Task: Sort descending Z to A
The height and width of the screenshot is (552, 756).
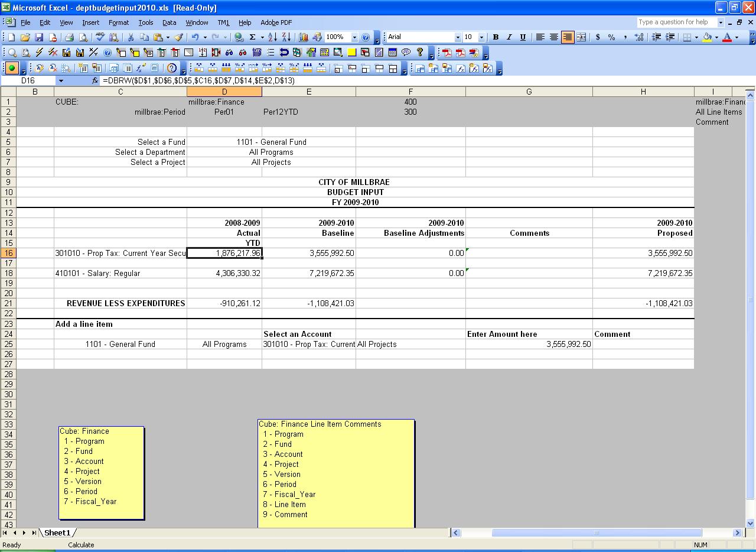Action: point(286,37)
